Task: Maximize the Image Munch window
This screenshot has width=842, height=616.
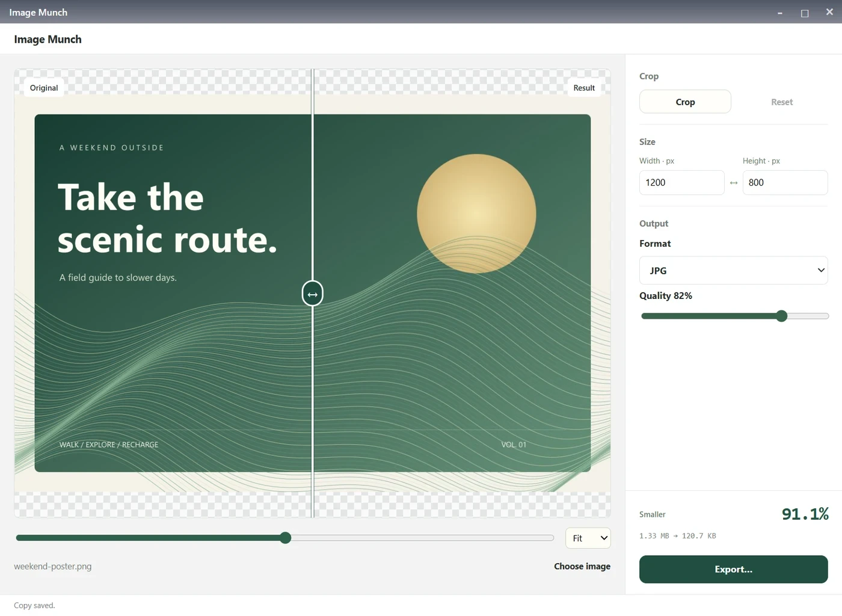Action: pos(805,13)
